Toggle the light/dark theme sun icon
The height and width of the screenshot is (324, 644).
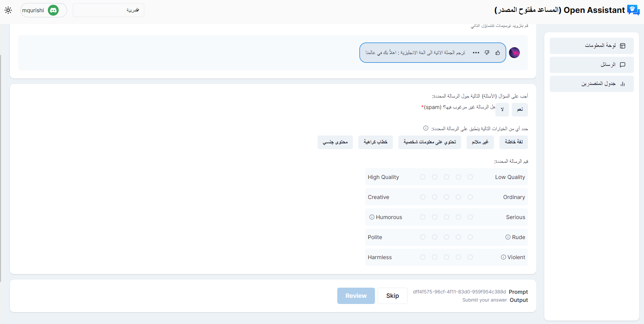[8, 10]
